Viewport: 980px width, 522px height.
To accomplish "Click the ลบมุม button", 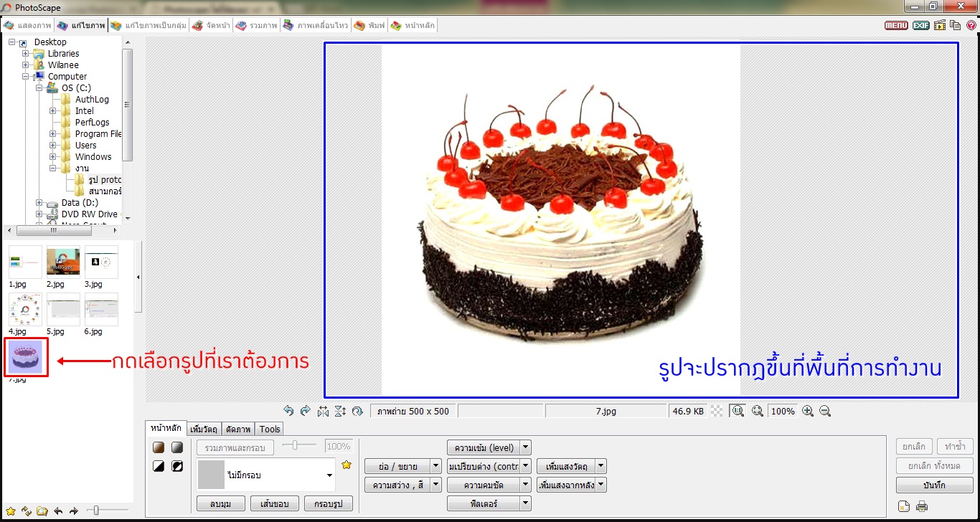I will (x=221, y=503).
